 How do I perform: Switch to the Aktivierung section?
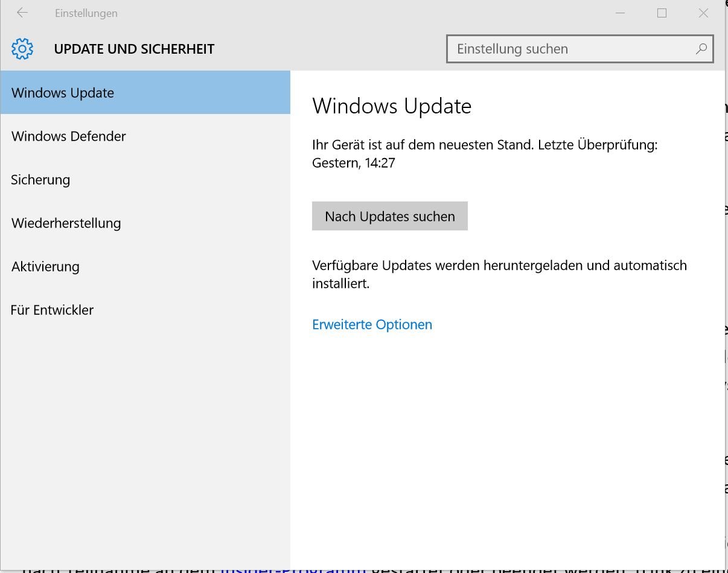[x=45, y=267]
